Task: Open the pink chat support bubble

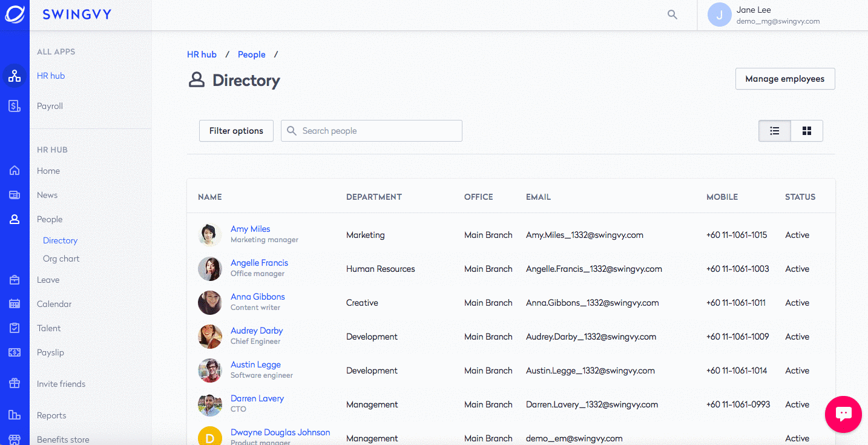Action: 843,414
